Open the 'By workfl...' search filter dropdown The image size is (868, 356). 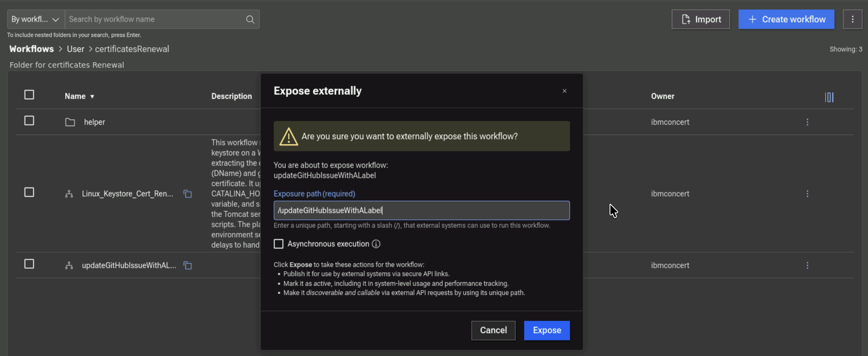[x=36, y=19]
